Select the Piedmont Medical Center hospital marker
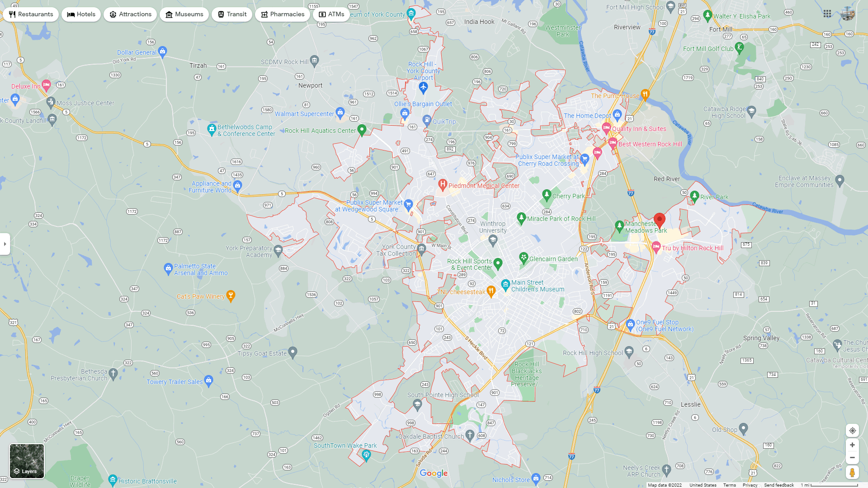868x488 pixels. pyautogui.click(x=443, y=184)
